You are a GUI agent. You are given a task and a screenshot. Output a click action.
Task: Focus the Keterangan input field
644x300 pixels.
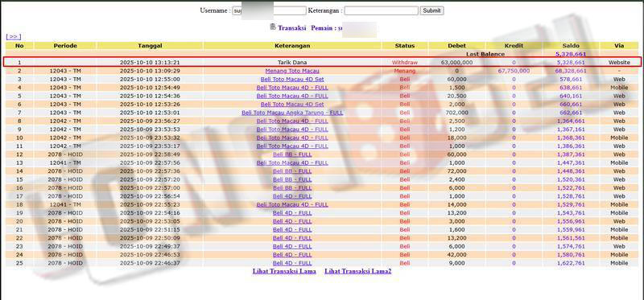click(381, 10)
